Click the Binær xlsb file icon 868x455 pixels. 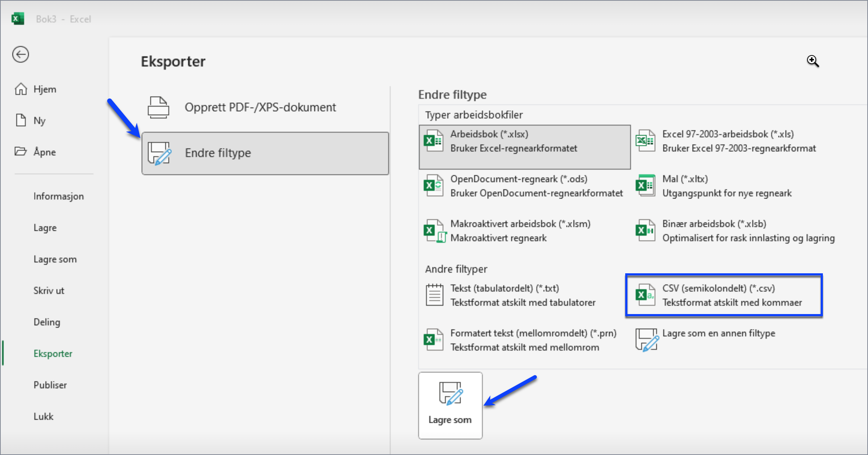(x=645, y=231)
